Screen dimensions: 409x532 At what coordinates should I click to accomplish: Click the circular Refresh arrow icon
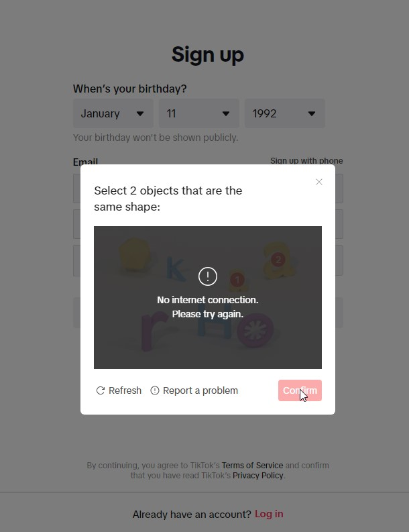(101, 390)
